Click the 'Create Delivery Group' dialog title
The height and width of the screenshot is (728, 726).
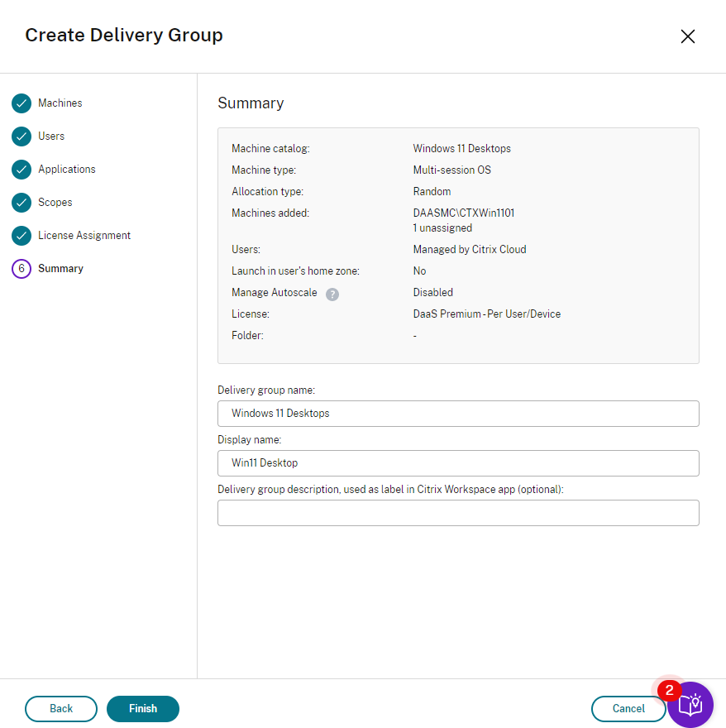(124, 36)
